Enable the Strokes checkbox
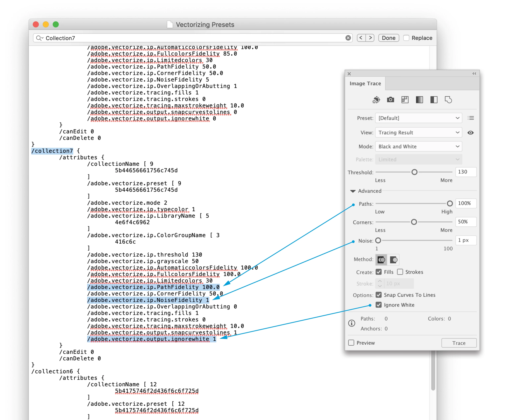This screenshot has height=420, width=507. 400,272
